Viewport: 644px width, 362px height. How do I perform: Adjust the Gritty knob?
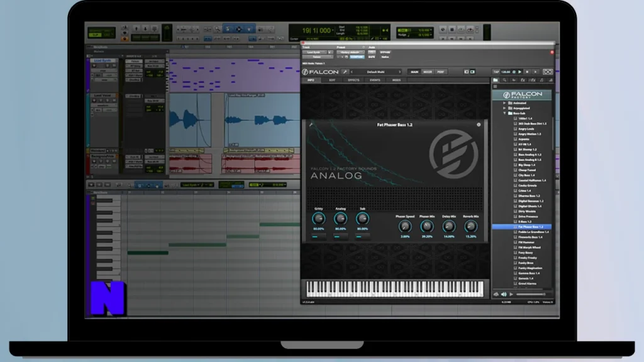[x=318, y=219]
